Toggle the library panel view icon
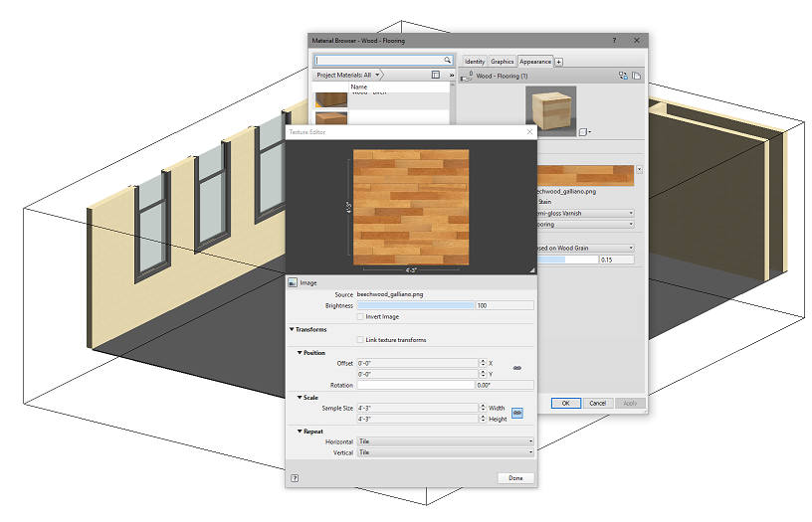The image size is (812, 522). [x=436, y=75]
